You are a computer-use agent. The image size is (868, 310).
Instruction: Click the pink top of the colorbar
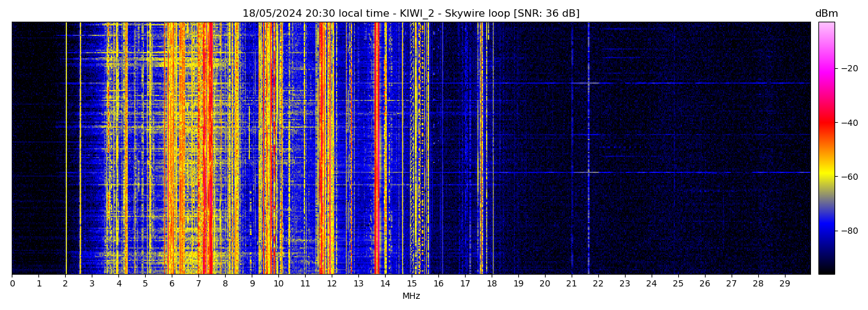coord(826,25)
